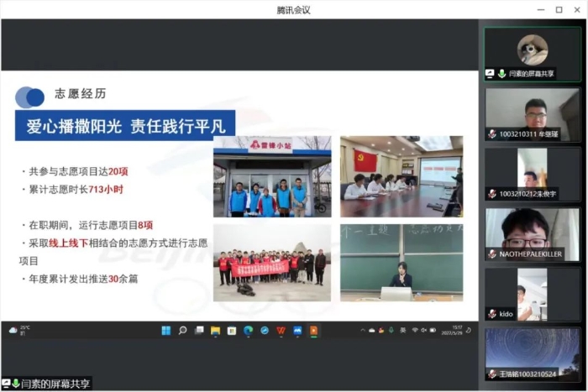Image resolution: width=588 pixels, height=392 pixels.
Task: Select the NAOTHEPALEKILLER video tile
Action: tap(533, 234)
